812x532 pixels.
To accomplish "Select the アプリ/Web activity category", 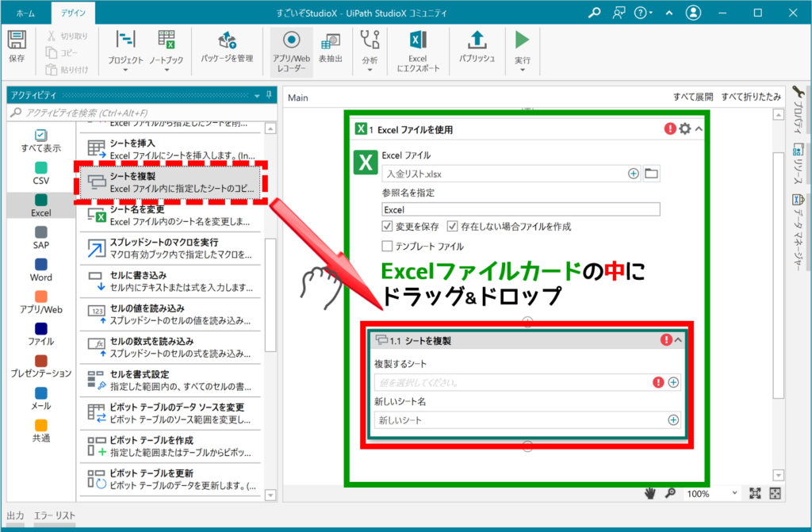I will click(41, 302).
